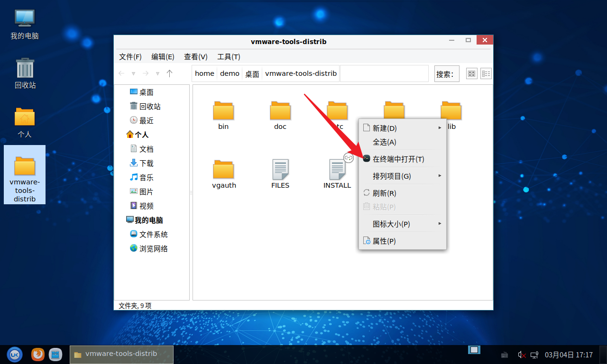The image size is (607, 364).
Task: Expand the 图标大小(P) submenu
Action: tap(402, 224)
